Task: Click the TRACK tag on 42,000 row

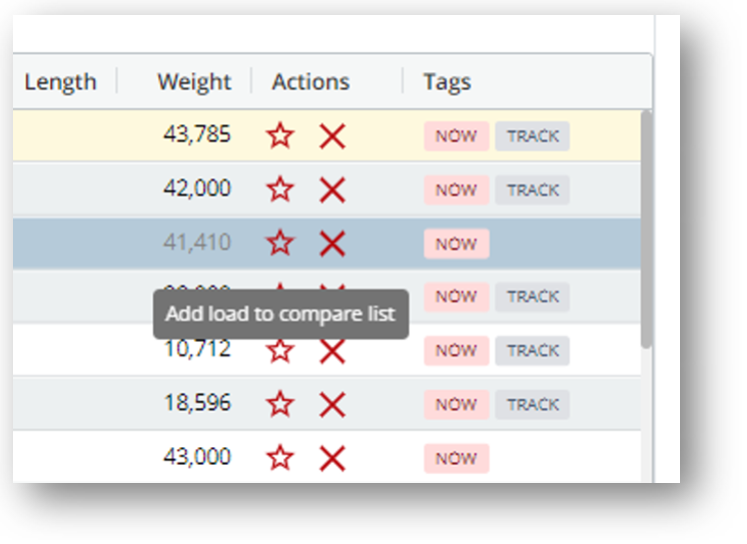Action: 532,189
